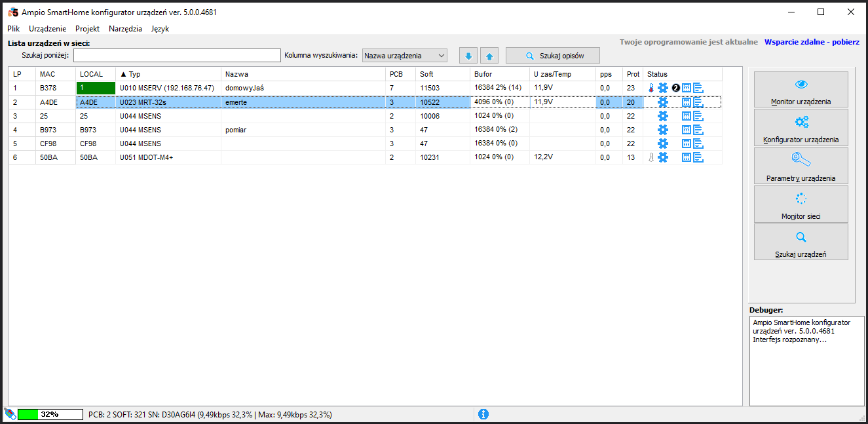The width and height of the screenshot is (868, 424).
Task: Click the calculator icon in the domowyJaś row
Action: 687,88
